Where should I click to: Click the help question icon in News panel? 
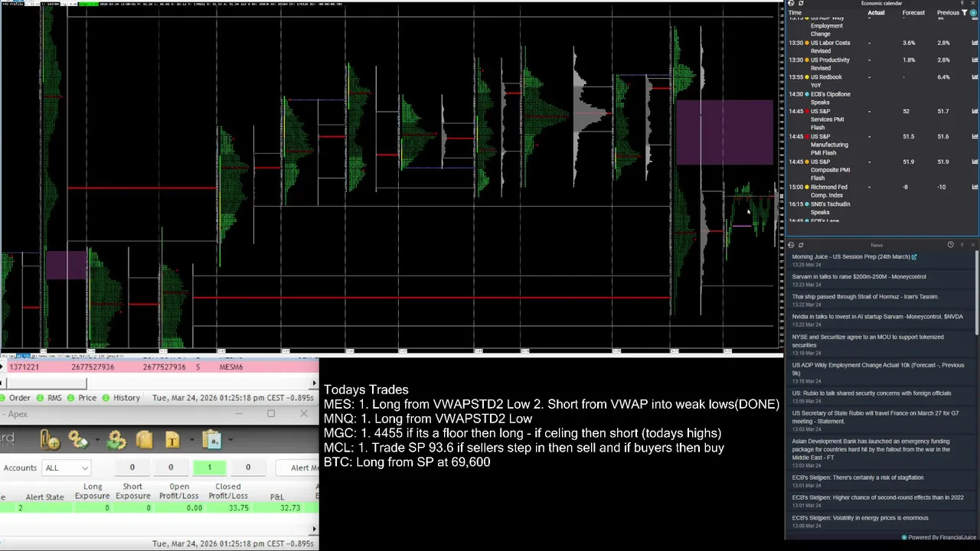click(951, 245)
